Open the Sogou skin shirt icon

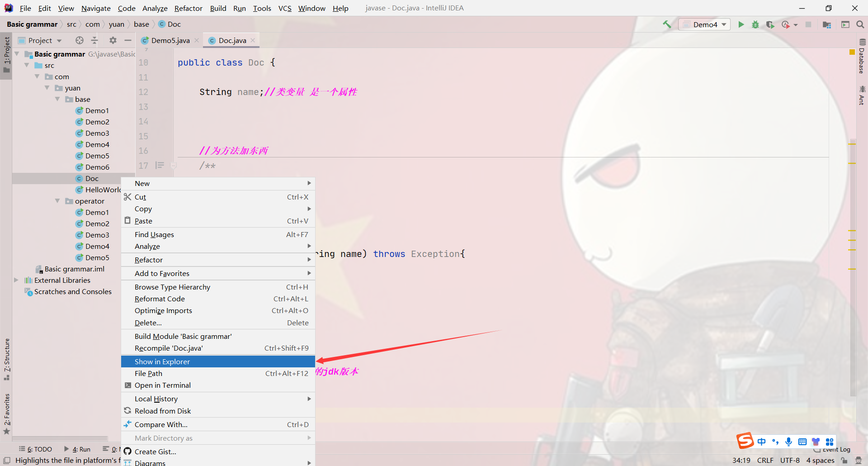816,442
